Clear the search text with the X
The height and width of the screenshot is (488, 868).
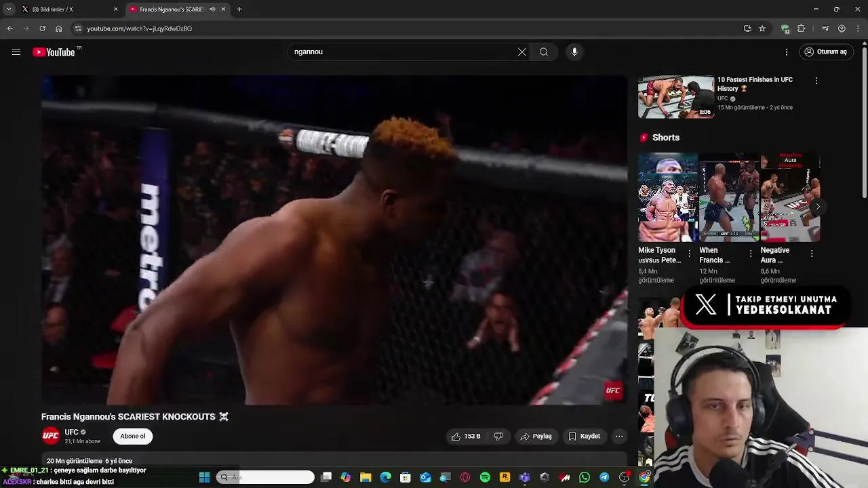522,52
